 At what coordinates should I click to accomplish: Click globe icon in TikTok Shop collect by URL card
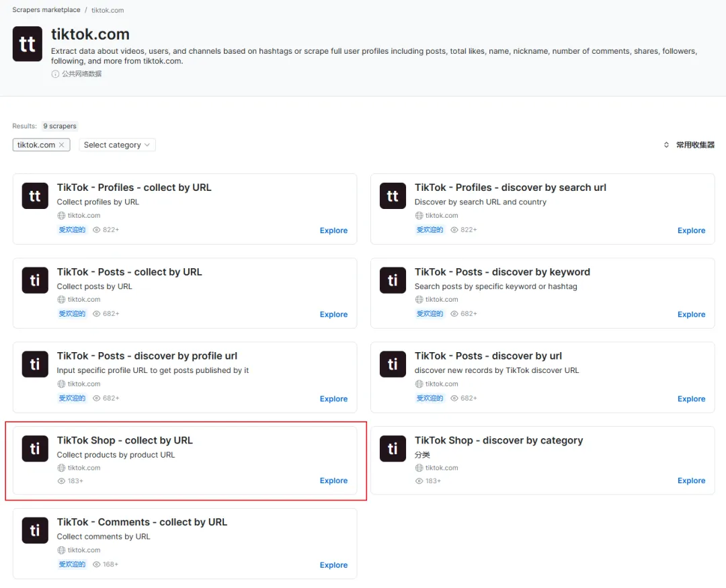point(61,468)
